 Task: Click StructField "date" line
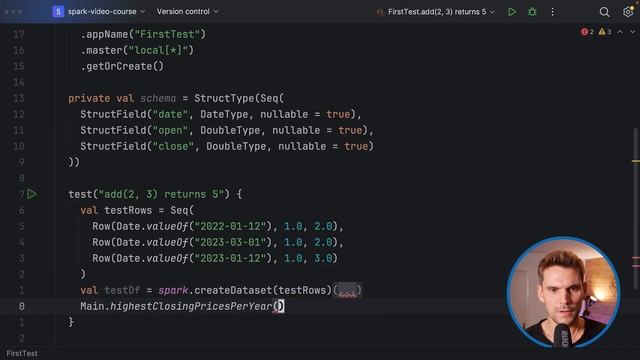(221, 114)
